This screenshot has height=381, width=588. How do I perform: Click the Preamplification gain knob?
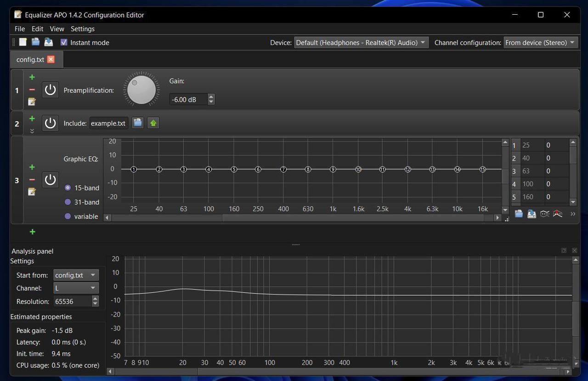pos(141,90)
